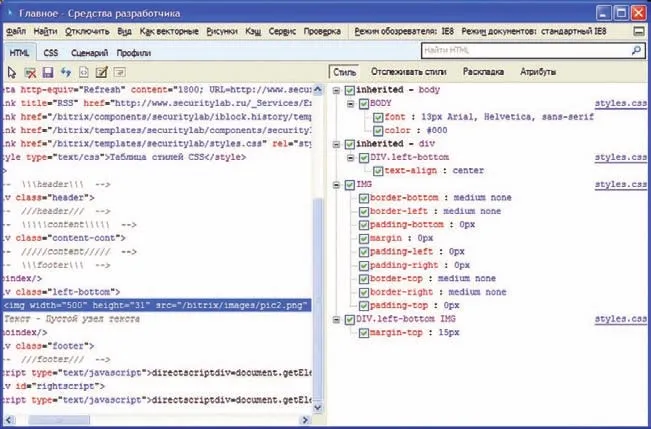Collapse the inherited - div group

tap(336, 144)
